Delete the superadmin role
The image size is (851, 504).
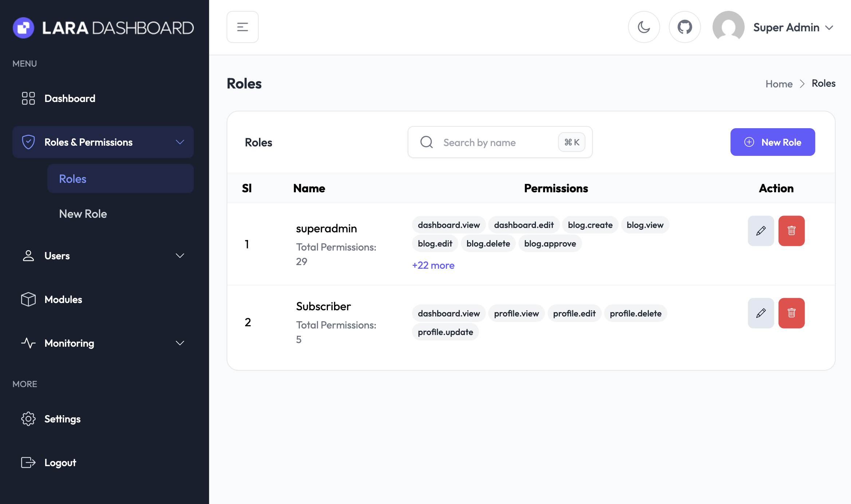pyautogui.click(x=791, y=231)
